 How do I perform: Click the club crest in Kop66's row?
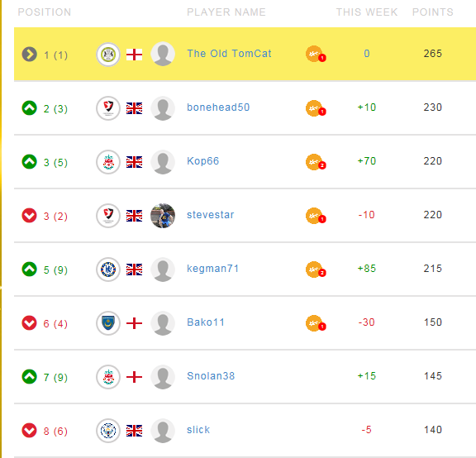(x=108, y=162)
